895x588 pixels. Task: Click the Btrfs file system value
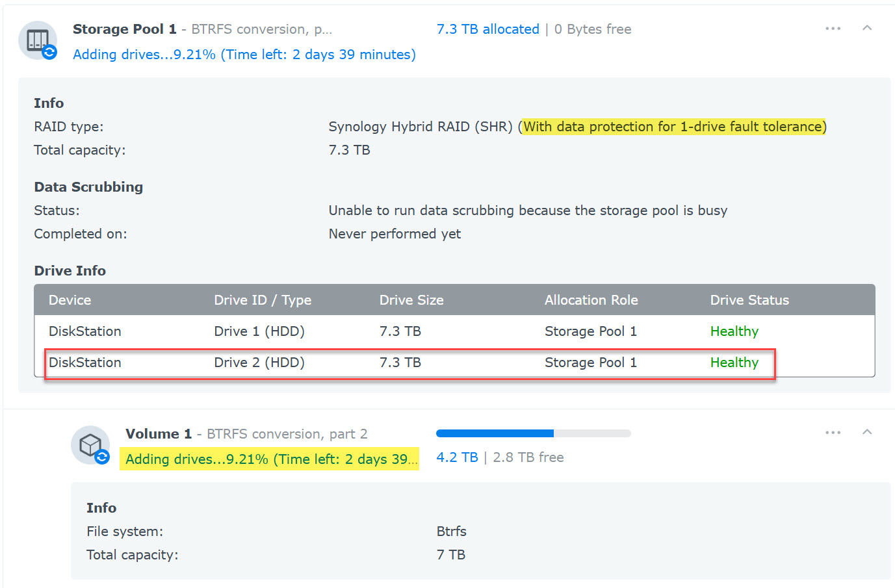point(452,531)
